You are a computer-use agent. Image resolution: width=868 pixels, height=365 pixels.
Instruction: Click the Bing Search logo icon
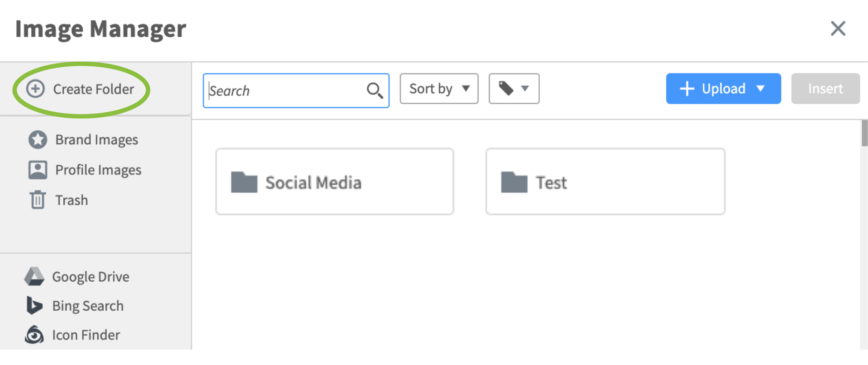click(x=34, y=305)
